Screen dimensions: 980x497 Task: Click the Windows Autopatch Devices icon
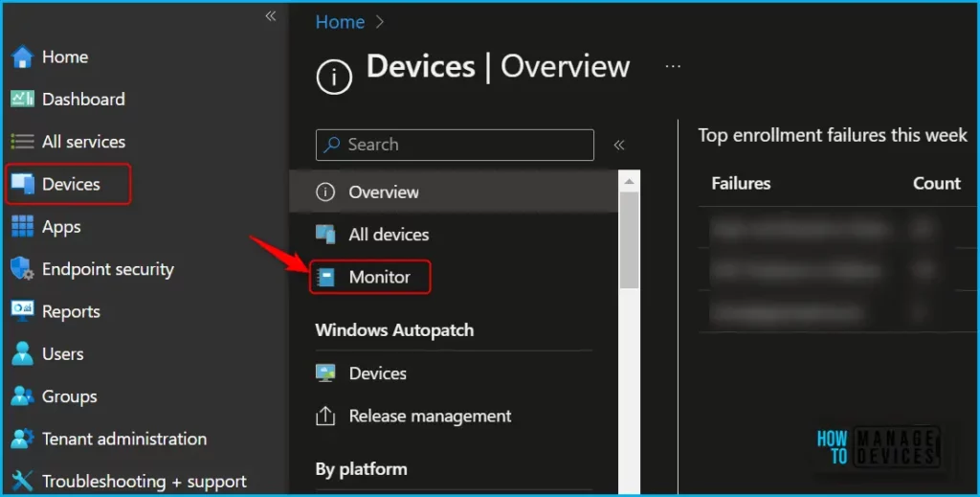point(325,373)
